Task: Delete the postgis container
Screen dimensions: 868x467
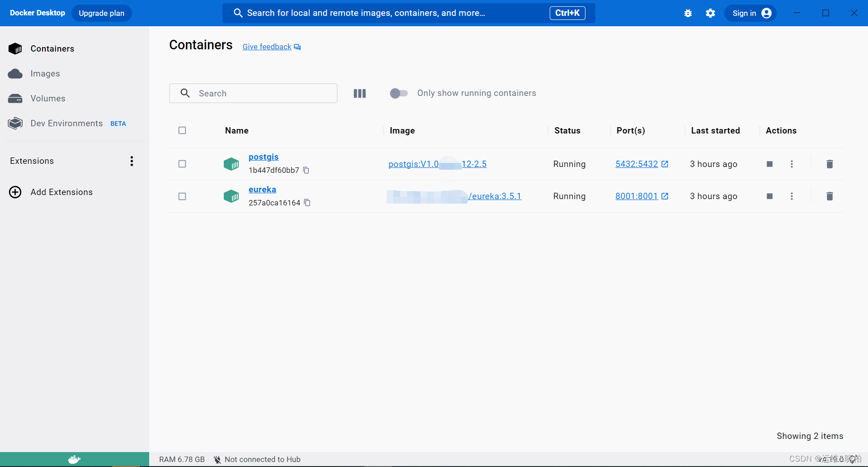Action: 830,164
